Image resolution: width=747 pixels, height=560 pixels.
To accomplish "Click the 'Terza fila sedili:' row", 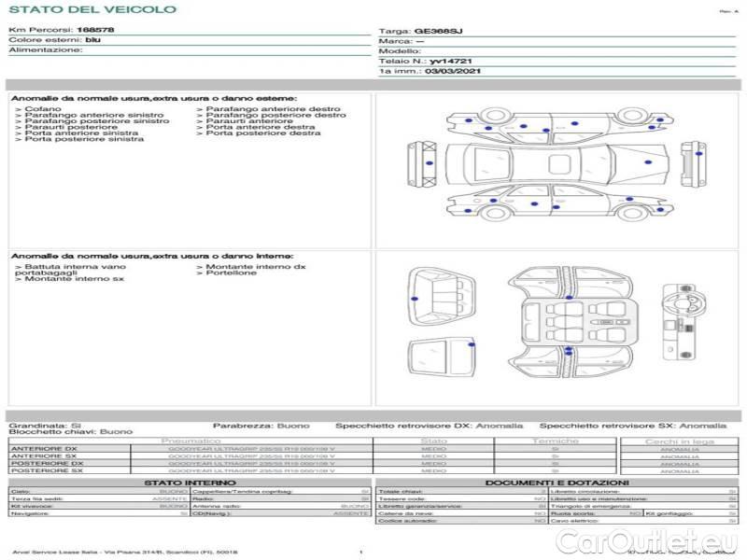I will [99, 498].
